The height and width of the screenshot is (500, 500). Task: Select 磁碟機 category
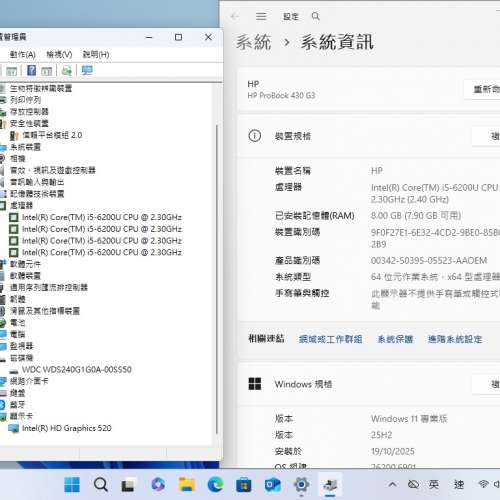(x=21, y=358)
